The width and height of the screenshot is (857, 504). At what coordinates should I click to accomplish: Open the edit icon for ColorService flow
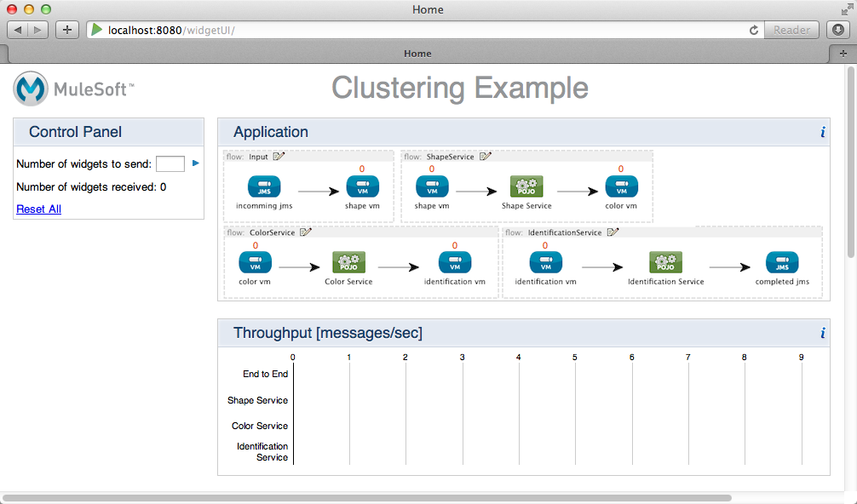(305, 232)
